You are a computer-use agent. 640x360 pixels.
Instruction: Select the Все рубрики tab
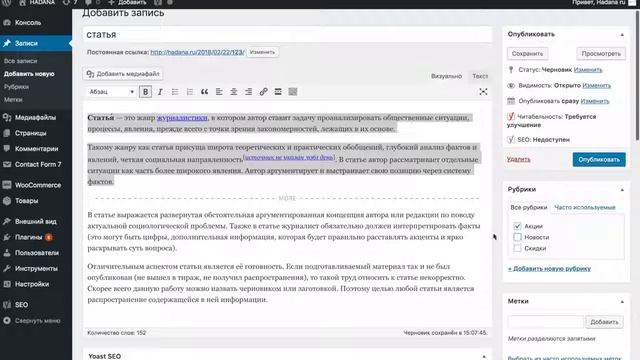[x=529, y=207]
